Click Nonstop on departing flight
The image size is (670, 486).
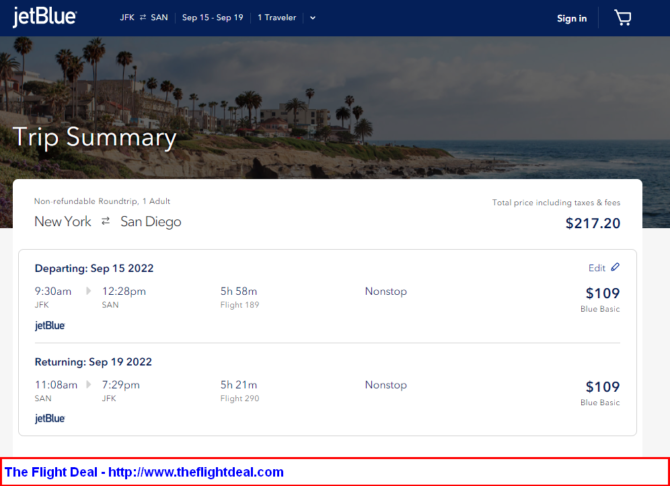[x=386, y=291]
